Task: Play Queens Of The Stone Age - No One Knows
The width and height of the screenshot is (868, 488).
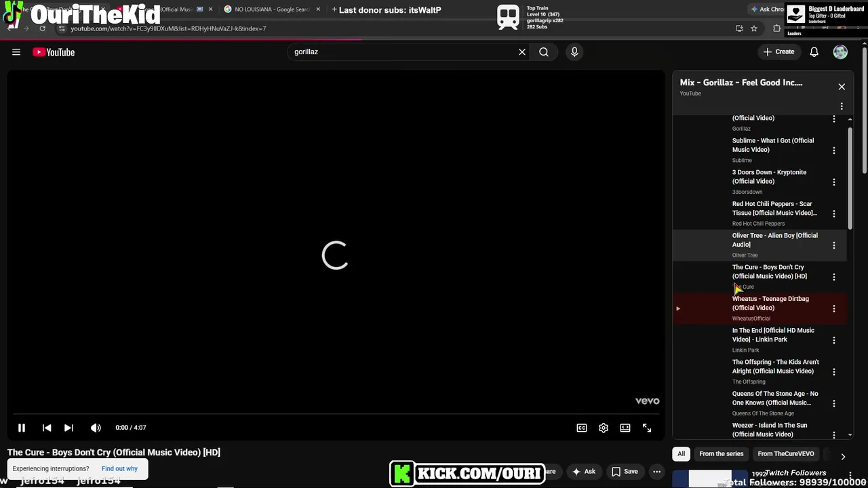Action: coord(759,403)
